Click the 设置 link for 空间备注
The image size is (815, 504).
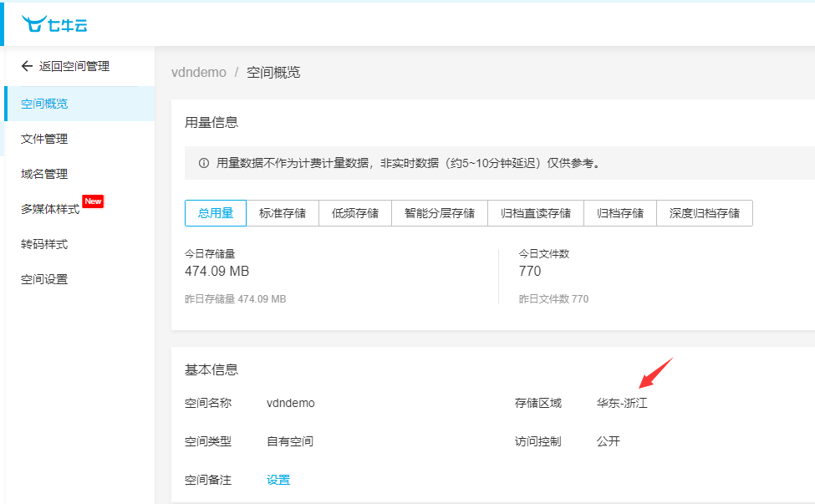(278, 480)
